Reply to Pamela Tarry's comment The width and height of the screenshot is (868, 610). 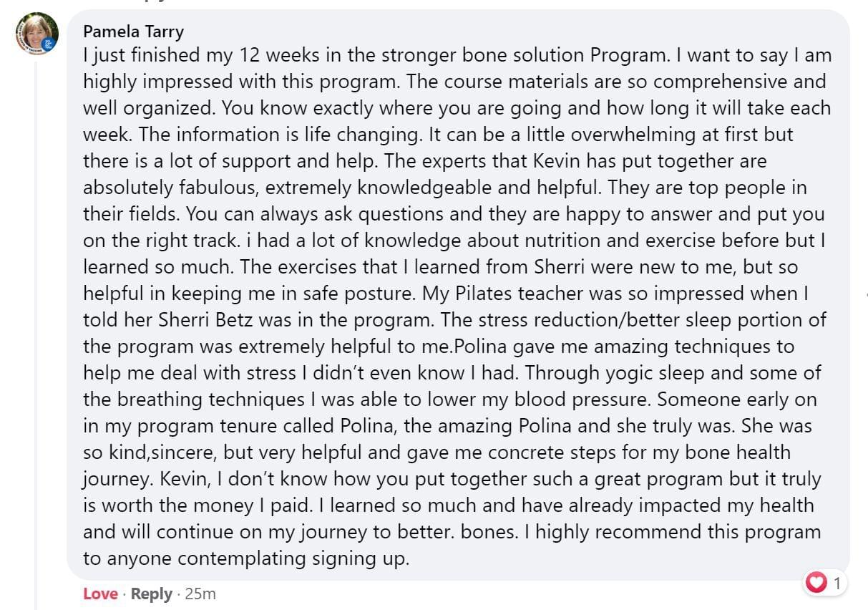click(152, 594)
